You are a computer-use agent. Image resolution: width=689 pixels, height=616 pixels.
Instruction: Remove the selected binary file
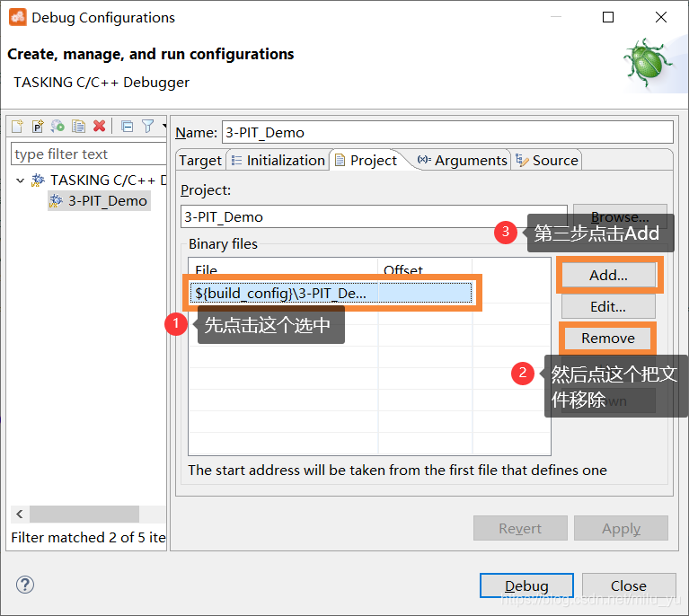click(x=608, y=338)
